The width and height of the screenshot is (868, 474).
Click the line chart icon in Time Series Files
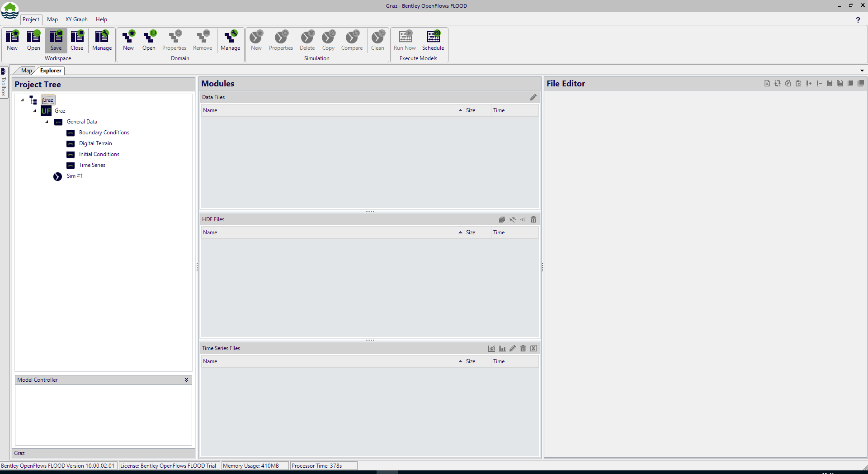click(x=491, y=348)
